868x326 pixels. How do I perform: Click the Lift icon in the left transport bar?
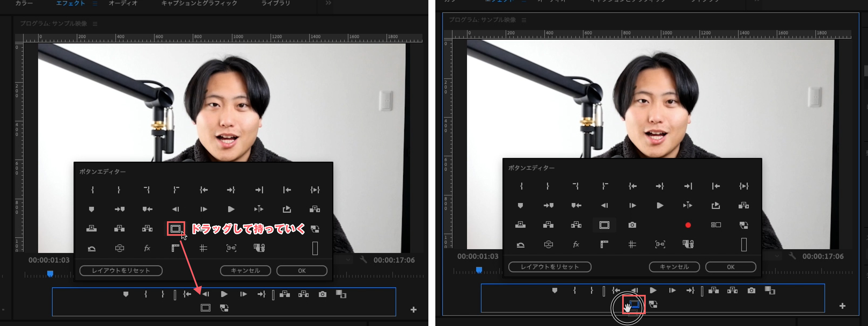pyautogui.click(x=285, y=294)
